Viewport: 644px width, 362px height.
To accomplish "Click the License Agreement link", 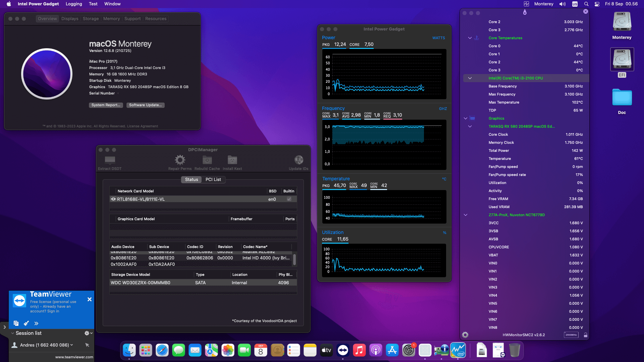I will coord(143,126).
